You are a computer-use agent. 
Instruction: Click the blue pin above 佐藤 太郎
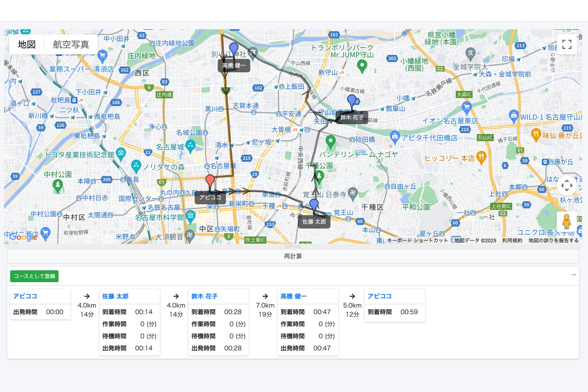(314, 204)
